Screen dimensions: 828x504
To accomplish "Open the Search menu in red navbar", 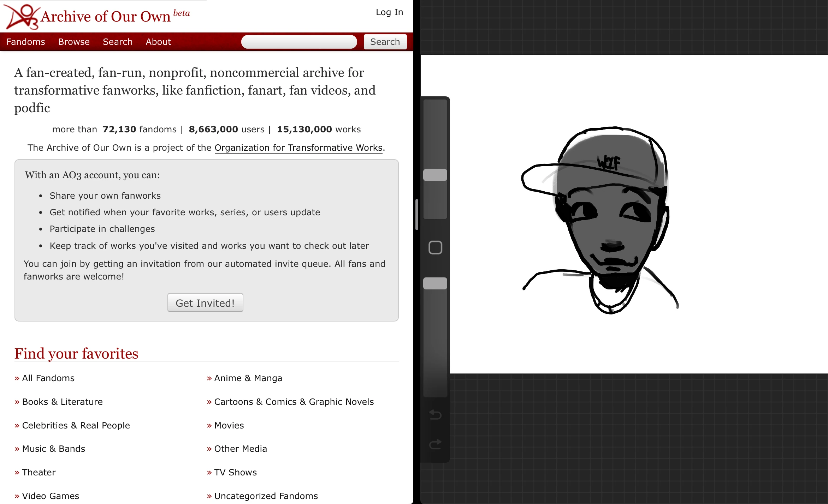I will pyautogui.click(x=118, y=42).
